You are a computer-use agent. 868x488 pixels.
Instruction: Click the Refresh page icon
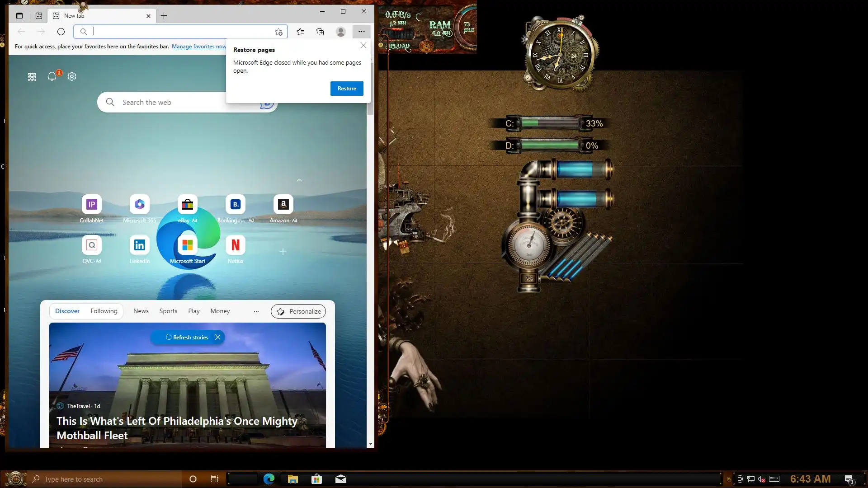[x=61, y=32]
